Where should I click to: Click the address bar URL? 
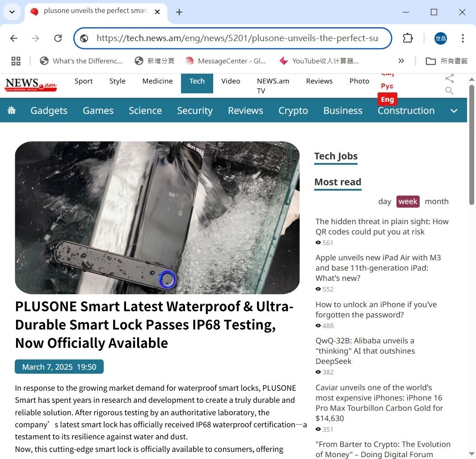238,38
